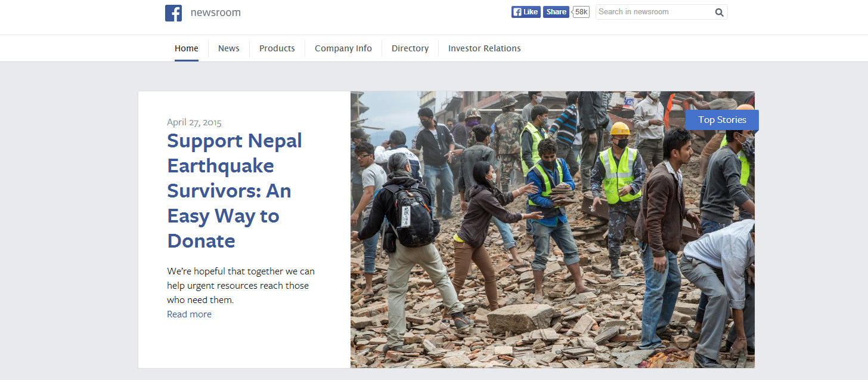This screenshot has height=380, width=868.
Task: Click the search magnifier icon
Action: click(719, 12)
